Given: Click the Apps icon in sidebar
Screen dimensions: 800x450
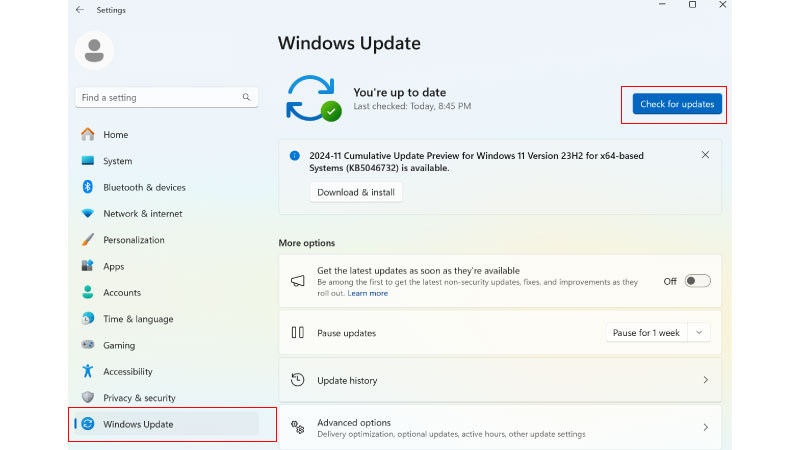Looking at the screenshot, I should [88, 266].
